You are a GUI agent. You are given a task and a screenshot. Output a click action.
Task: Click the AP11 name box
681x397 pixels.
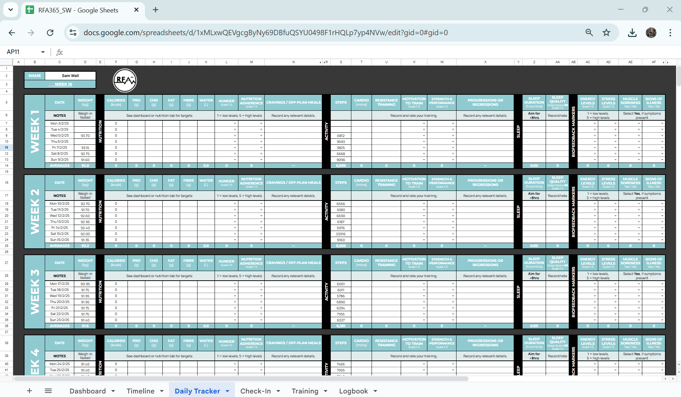click(x=22, y=52)
